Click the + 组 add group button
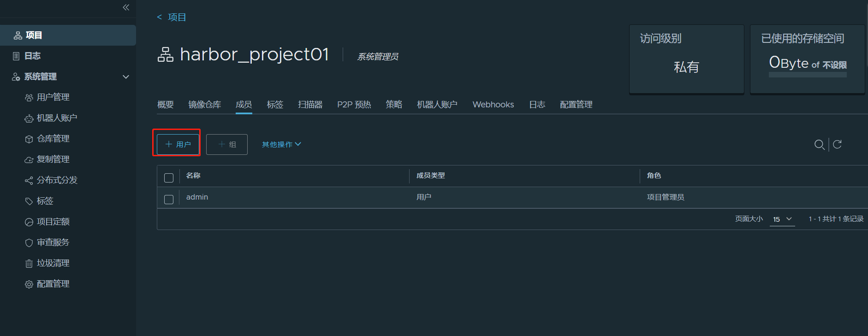868x336 pixels. (x=227, y=144)
